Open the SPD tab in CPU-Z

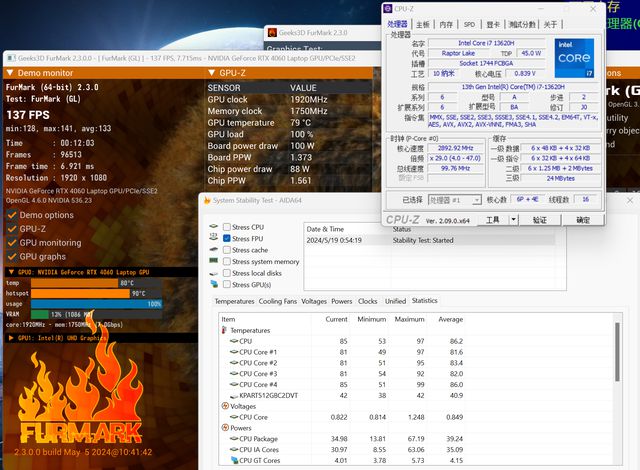click(x=467, y=24)
